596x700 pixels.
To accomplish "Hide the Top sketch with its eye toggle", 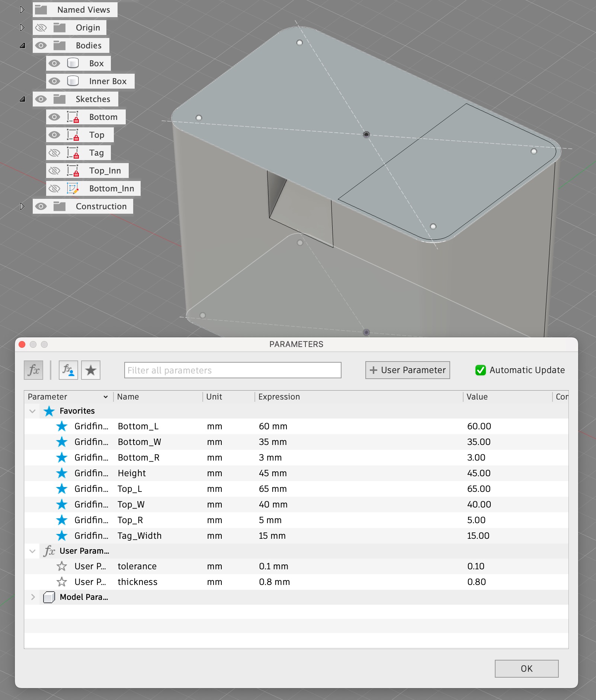I will click(x=54, y=135).
